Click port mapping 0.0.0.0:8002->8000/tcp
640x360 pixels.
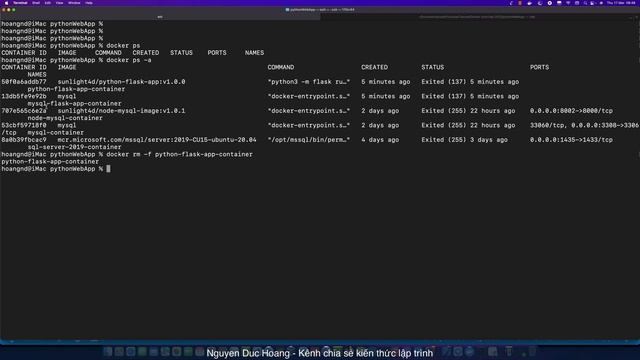tap(571, 111)
